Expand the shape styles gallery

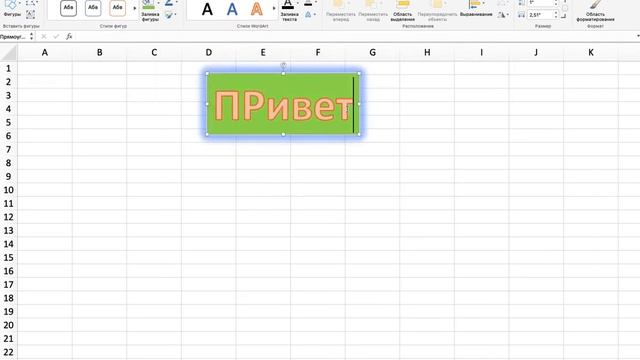click(x=135, y=8)
